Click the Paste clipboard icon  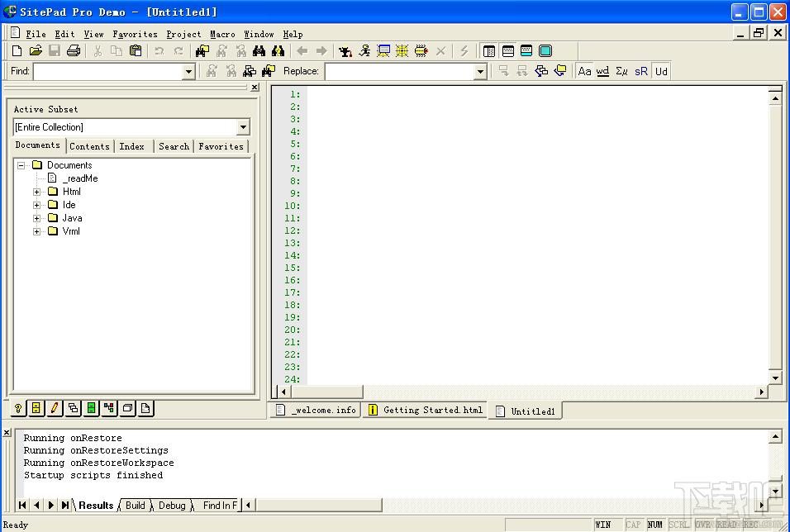pyautogui.click(x=136, y=51)
